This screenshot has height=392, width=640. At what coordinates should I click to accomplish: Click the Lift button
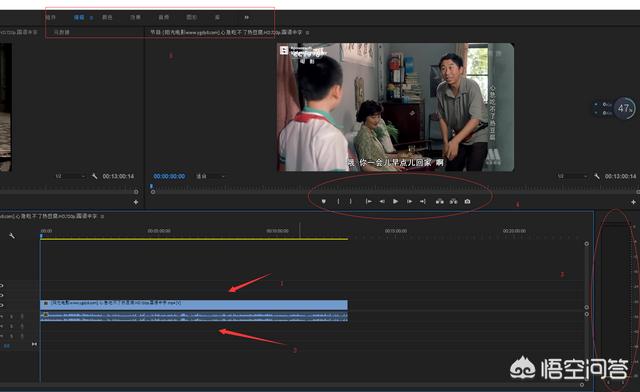[440, 201]
